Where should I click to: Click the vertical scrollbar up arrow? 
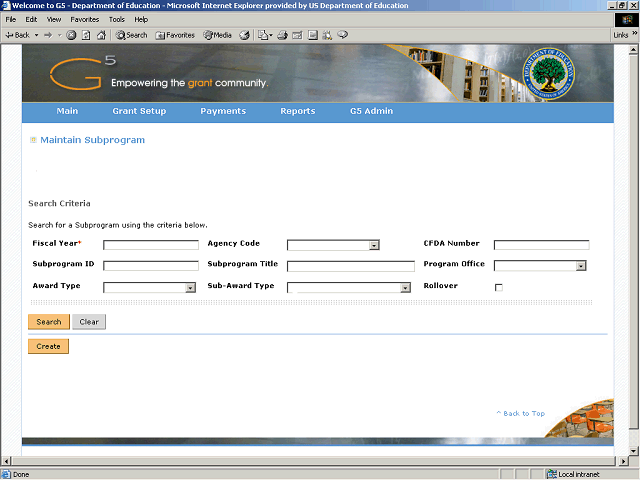pyautogui.click(x=633, y=49)
